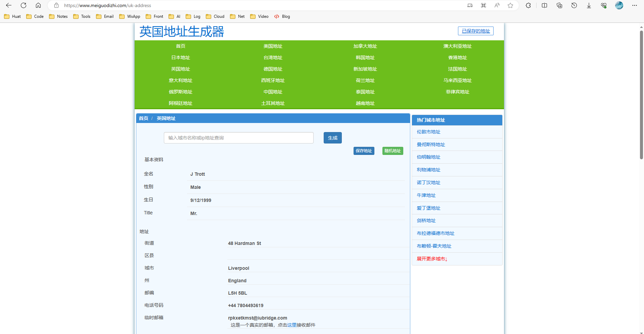Open the browser extensions puzzle icon

coord(528,5)
